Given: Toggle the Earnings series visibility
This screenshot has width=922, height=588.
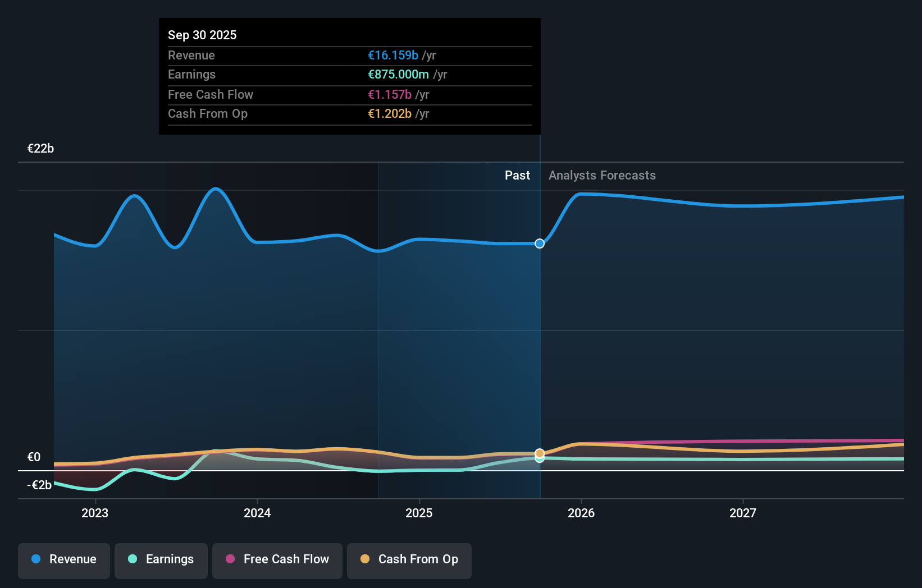Looking at the screenshot, I should pyautogui.click(x=161, y=559).
